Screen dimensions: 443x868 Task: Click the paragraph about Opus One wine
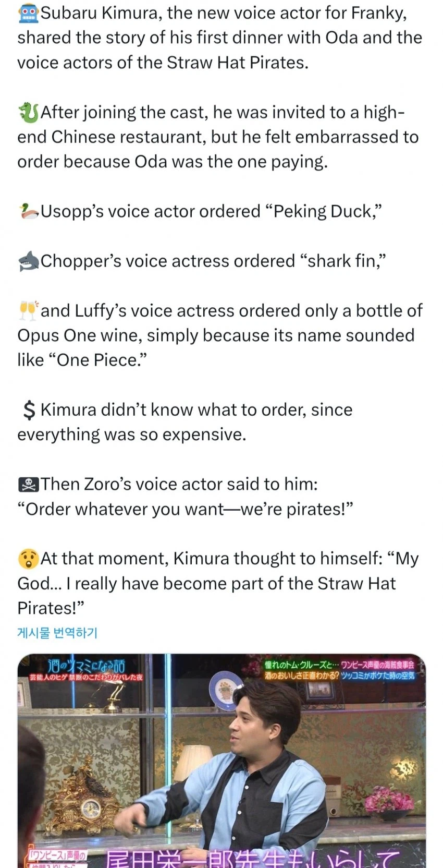[x=220, y=335]
